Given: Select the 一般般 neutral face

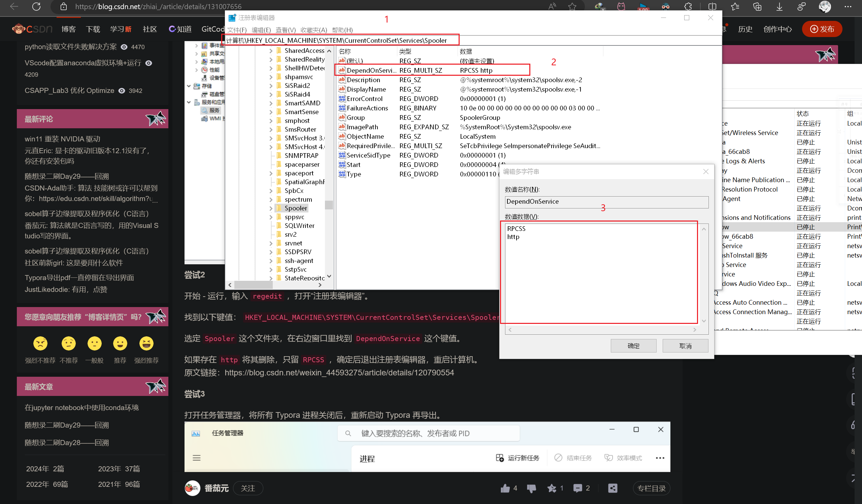Looking at the screenshot, I should [94, 343].
